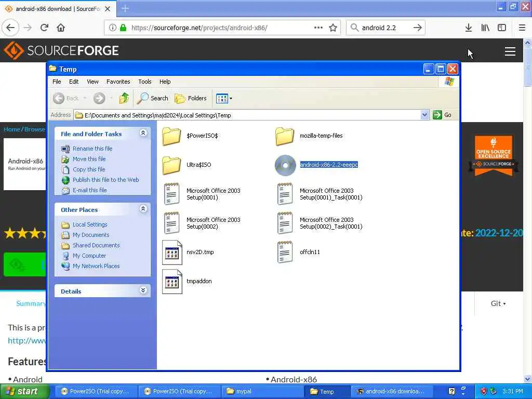Viewport: 532px width, 399px height.
Task: Click Firefox back arrow button
Action: [10, 28]
